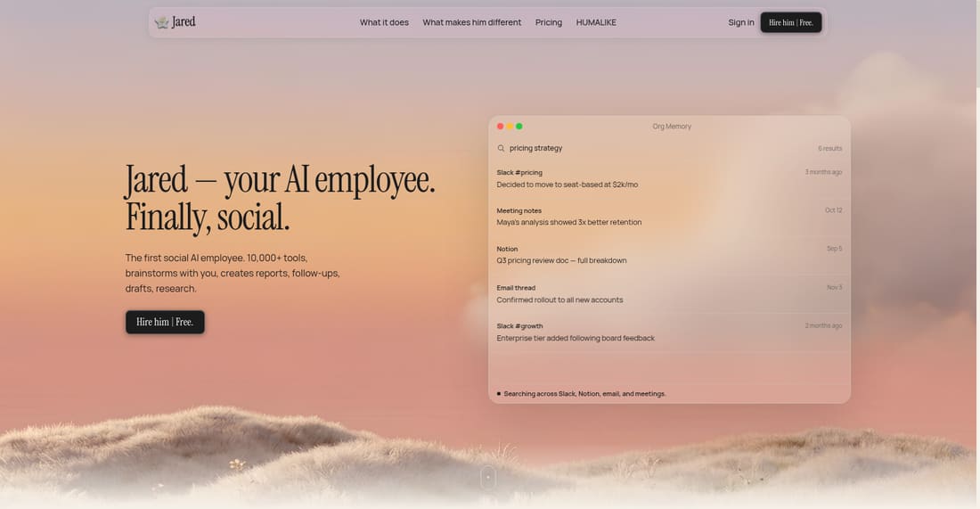Click the red window dot in Org Memory
This screenshot has width=980, height=509.
pyautogui.click(x=500, y=127)
